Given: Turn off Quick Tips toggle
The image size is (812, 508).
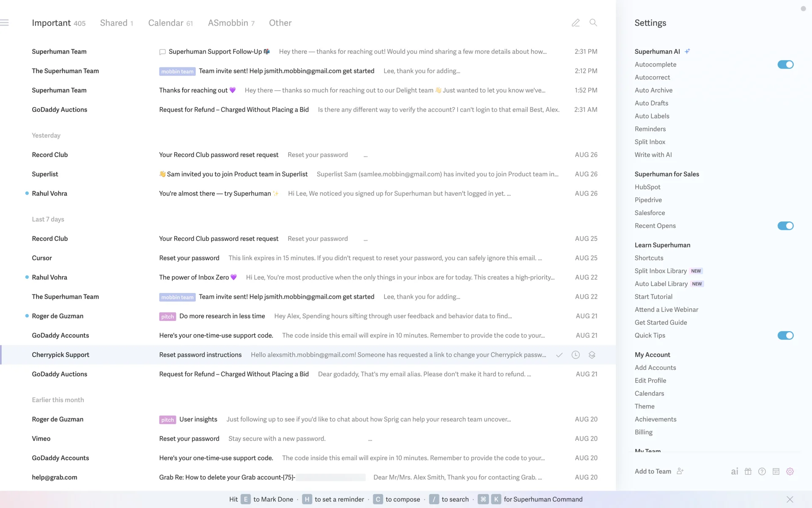Looking at the screenshot, I should coord(785,335).
